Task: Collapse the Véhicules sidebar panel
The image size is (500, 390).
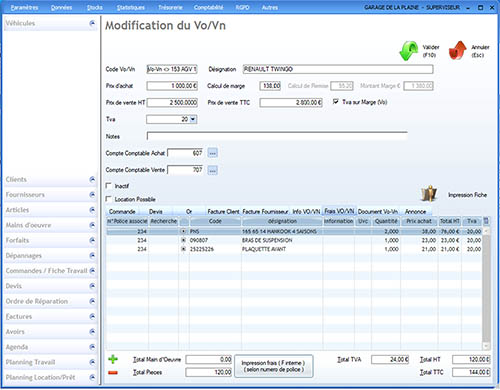Action: [92, 23]
